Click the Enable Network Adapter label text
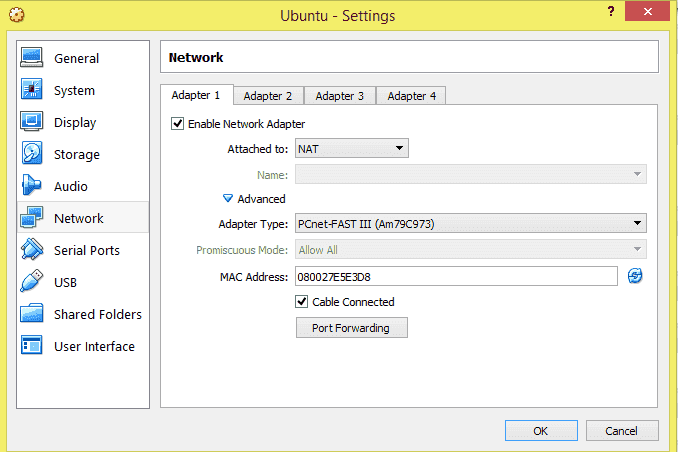The image size is (678, 452). (x=246, y=124)
